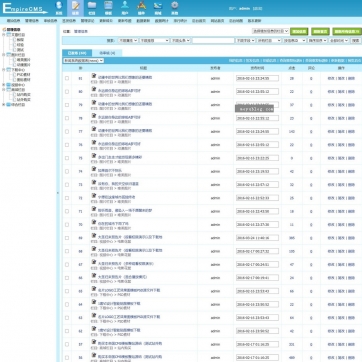
Task: Open the System section globe icon
Action: 59,5
